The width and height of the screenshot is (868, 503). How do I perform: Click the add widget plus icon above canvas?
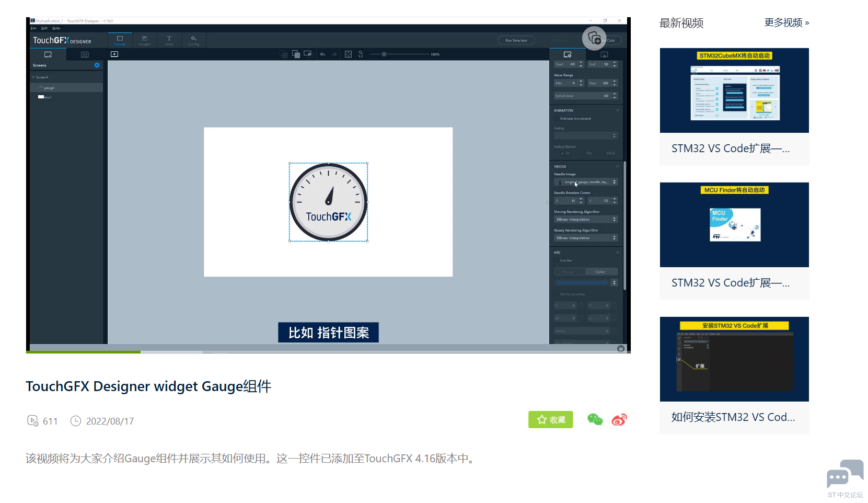[x=114, y=54]
